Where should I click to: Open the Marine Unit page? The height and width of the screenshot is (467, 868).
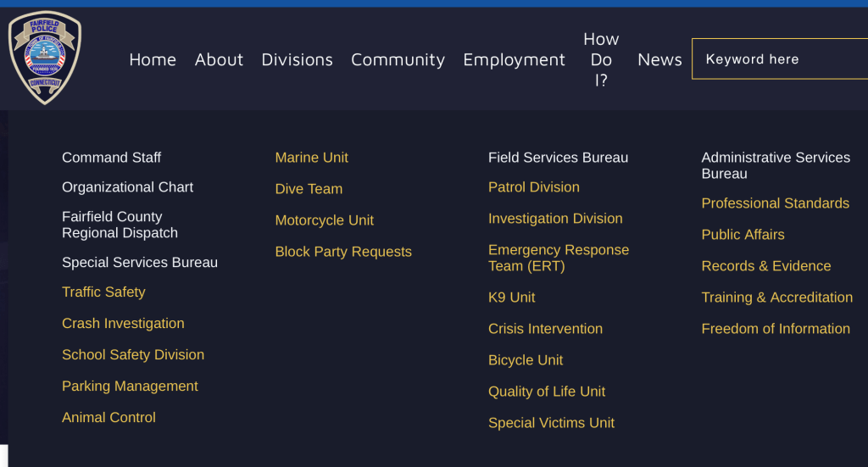311,158
